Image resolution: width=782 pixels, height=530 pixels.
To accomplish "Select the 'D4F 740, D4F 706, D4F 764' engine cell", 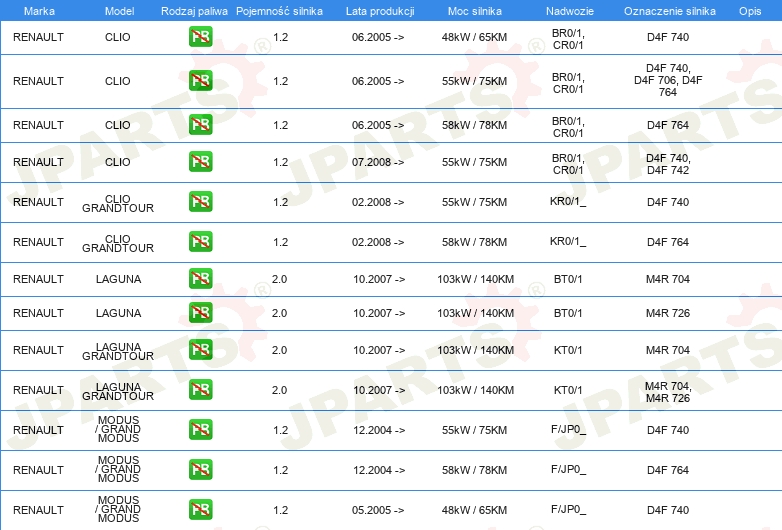I will [668, 80].
